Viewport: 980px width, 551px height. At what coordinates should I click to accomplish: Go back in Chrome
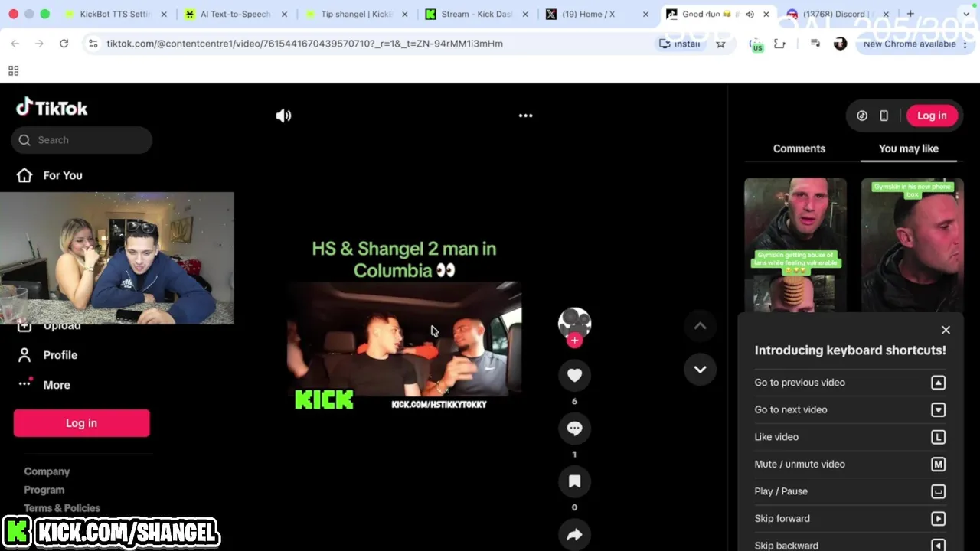(15, 44)
